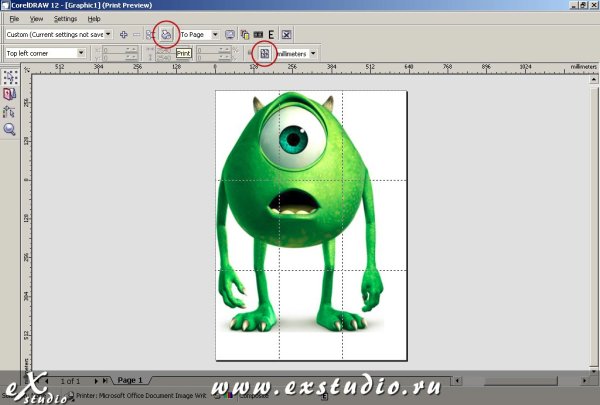Screen dimensions: 600x405
Task: Click the ruler origin corner box
Action: pyautogui.click(x=26, y=69)
